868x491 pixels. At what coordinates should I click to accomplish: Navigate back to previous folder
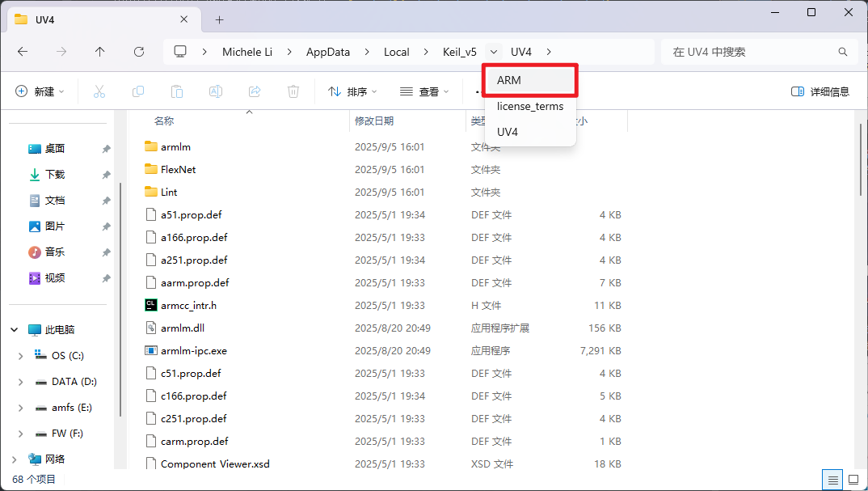23,52
